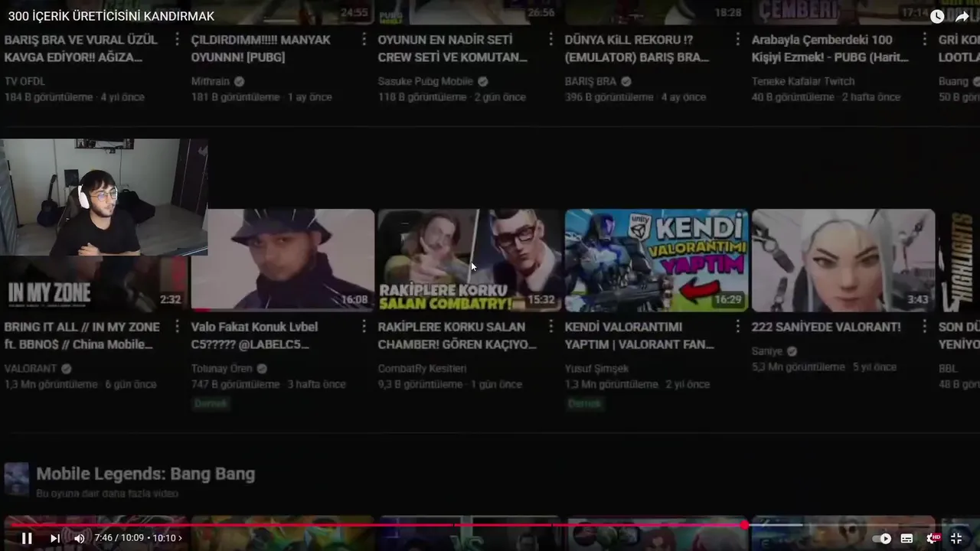Click channel name Saniye
The image size is (980, 551).
pyautogui.click(x=767, y=351)
